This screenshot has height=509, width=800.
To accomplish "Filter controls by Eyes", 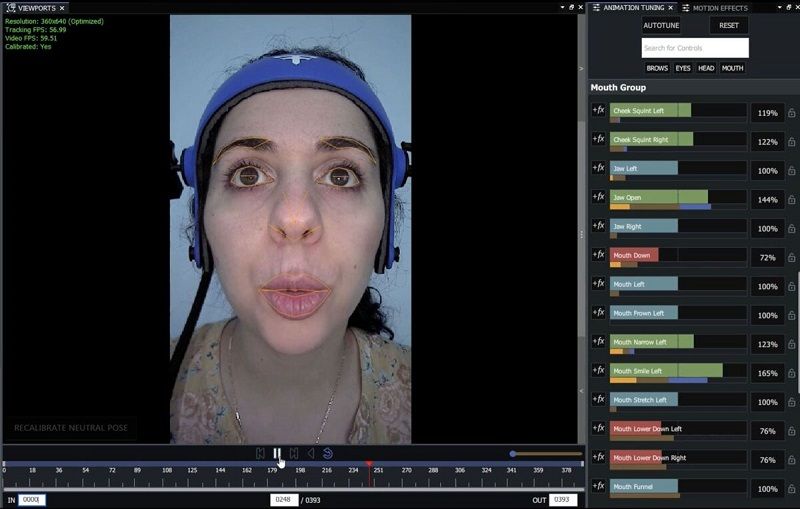I will click(683, 68).
